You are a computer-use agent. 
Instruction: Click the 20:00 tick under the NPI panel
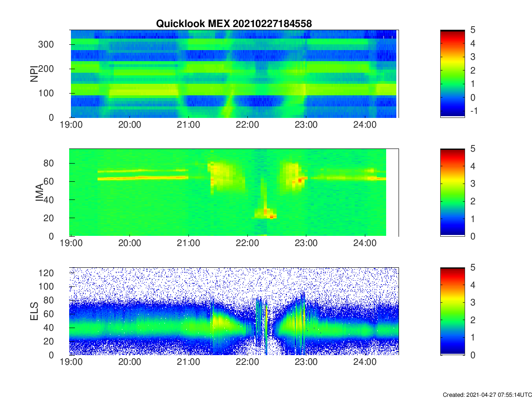tap(130, 125)
